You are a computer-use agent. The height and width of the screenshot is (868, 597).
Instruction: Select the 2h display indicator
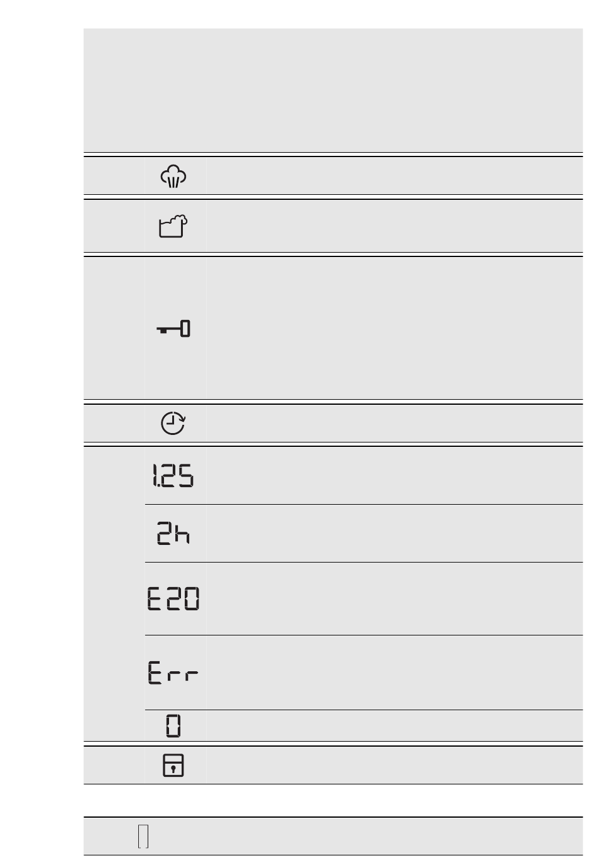[x=173, y=534]
